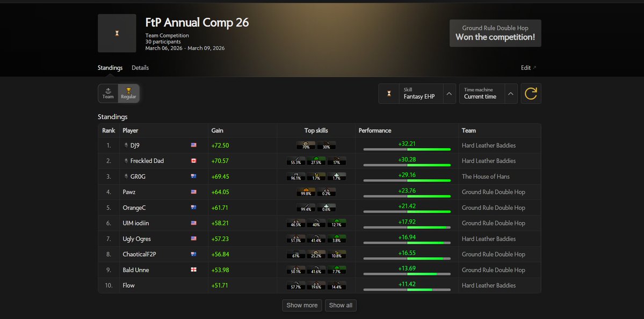Open the Details tab
644x319 pixels.
pos(140,68)
